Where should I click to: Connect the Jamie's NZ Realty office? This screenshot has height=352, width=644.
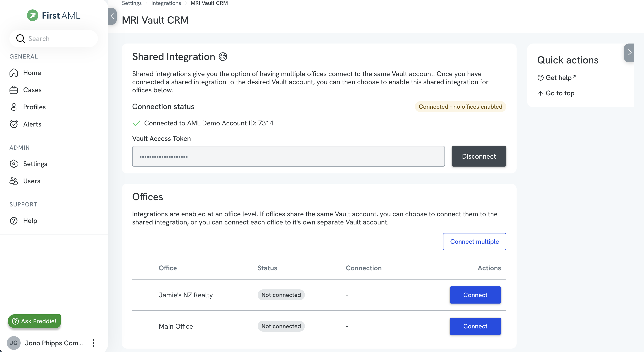pos(475,295)
